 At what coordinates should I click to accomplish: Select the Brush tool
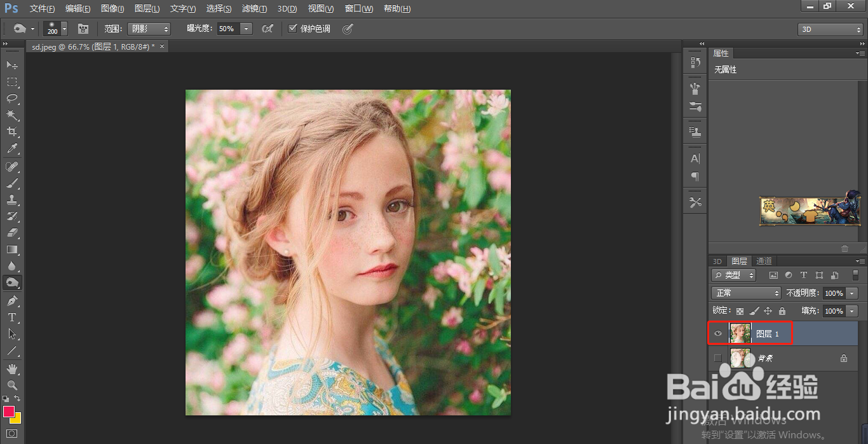[12, 183]
